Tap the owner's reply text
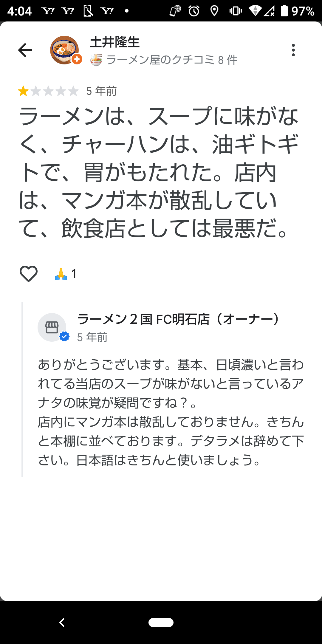The image size is (322, 644). [171, 412]
